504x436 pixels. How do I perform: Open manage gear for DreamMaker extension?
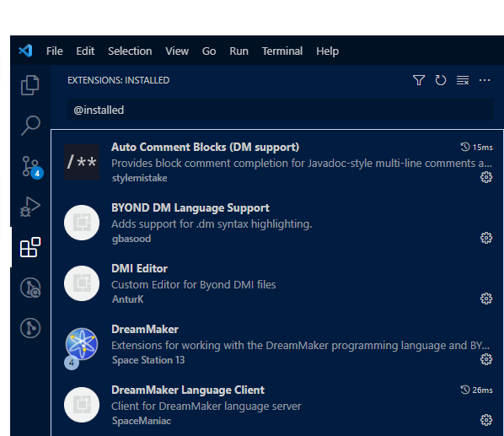tap(486, 359)
